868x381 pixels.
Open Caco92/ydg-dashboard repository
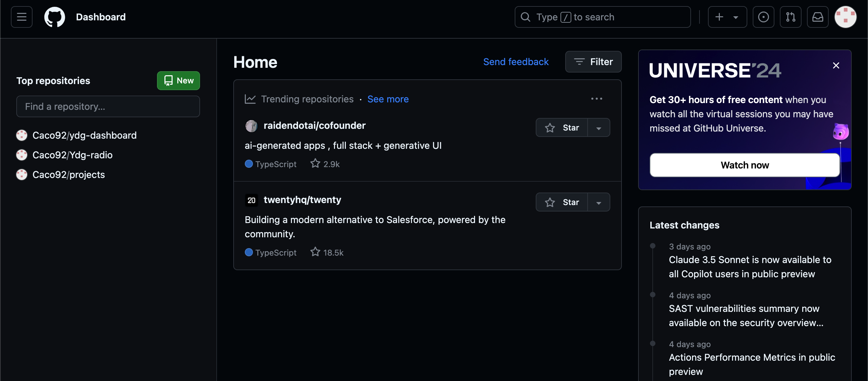(x=84, y=135)
